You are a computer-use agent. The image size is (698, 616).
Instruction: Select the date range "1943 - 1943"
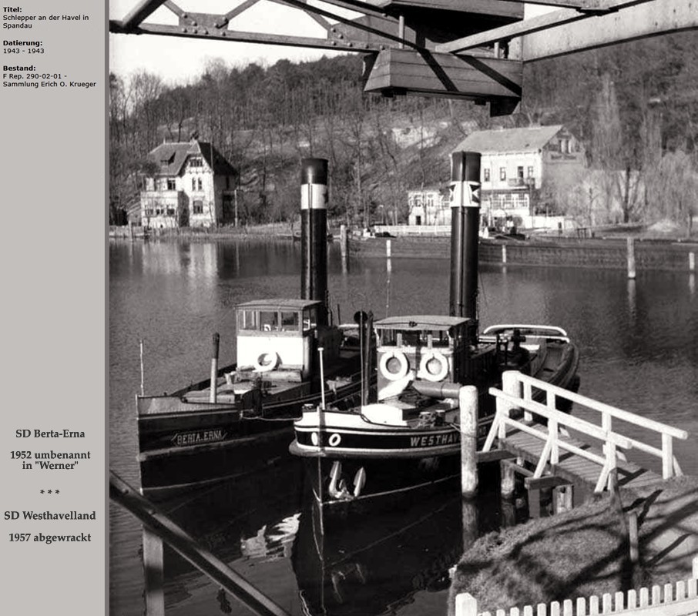click(23, 51)
